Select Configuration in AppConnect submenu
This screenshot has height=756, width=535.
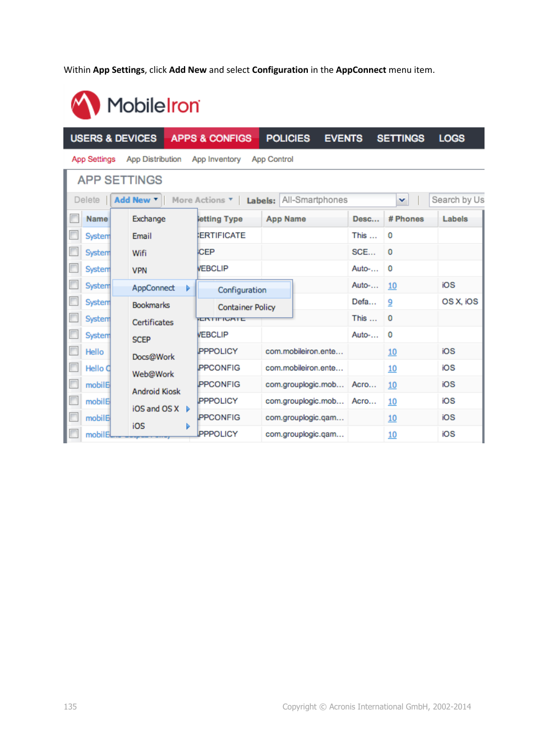pos(244,290)
